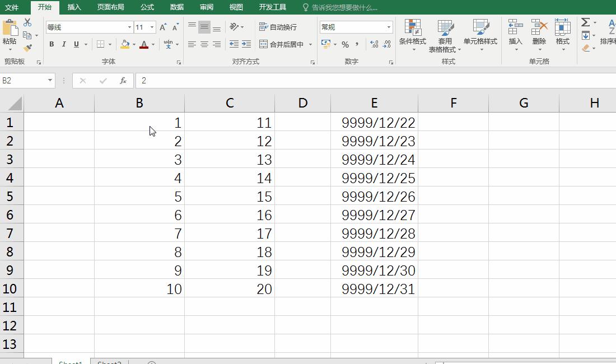Click the Copy icon
616x364 pixels.
tap(27, 35)
